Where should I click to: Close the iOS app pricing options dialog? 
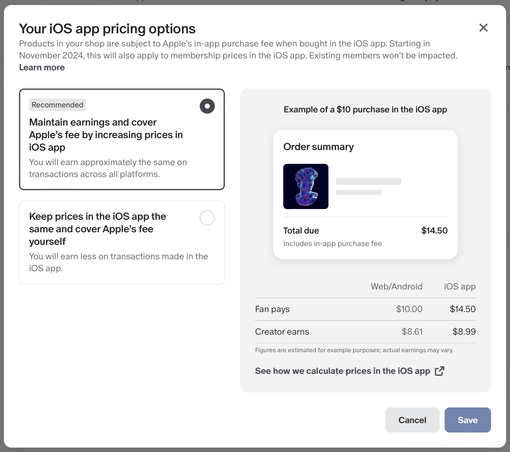[x=483, y=28]
